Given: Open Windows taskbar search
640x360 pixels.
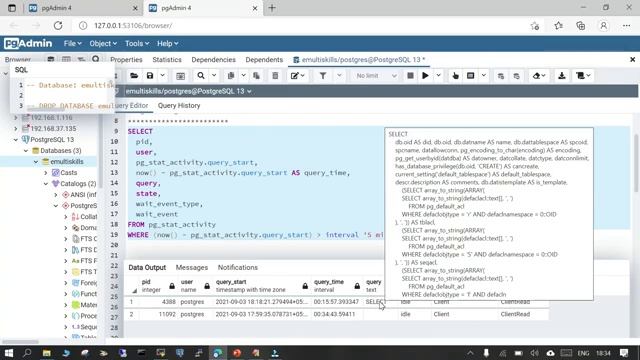Looking at the screenshot, I should coord(27,353).
